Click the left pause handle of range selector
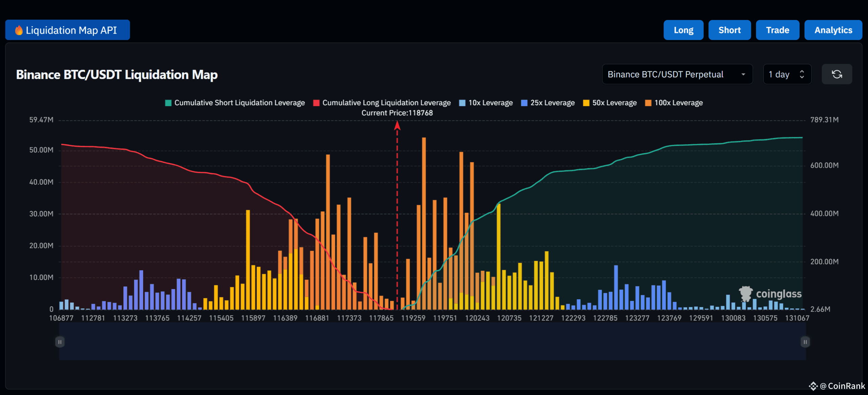Image resolution: width=868 pixels, height=395 pixels. [60, 342]
